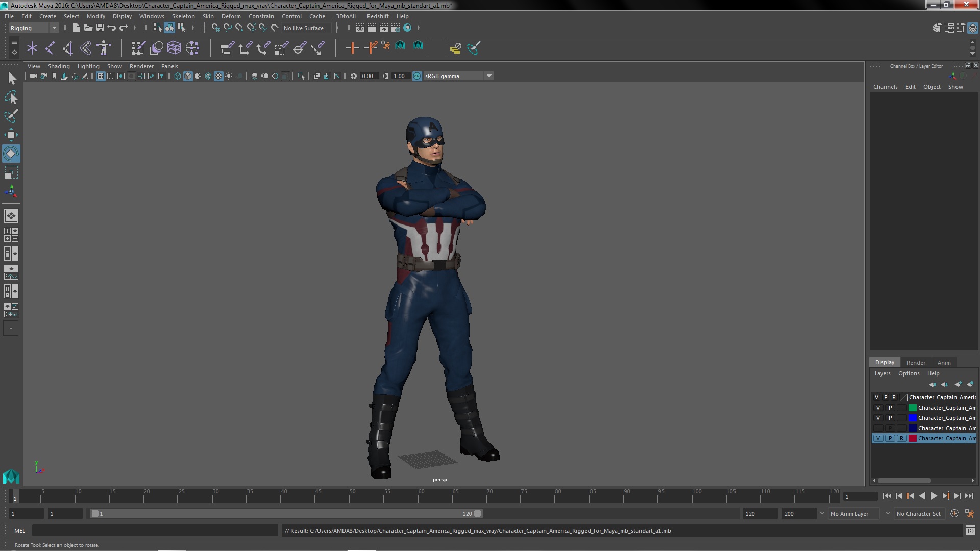Open the Windows menu
The height and width of the screenshot is (551, 980).
pos(152,16)
